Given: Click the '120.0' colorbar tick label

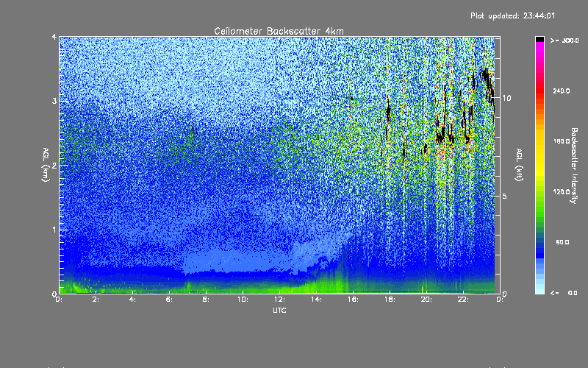Looking at the screenshot, I should [x=562, y=191].
